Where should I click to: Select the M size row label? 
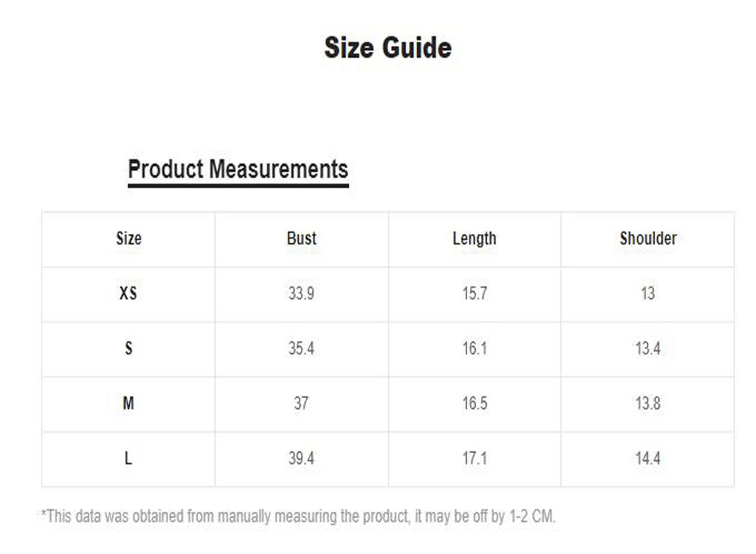(x=128, y=403)
